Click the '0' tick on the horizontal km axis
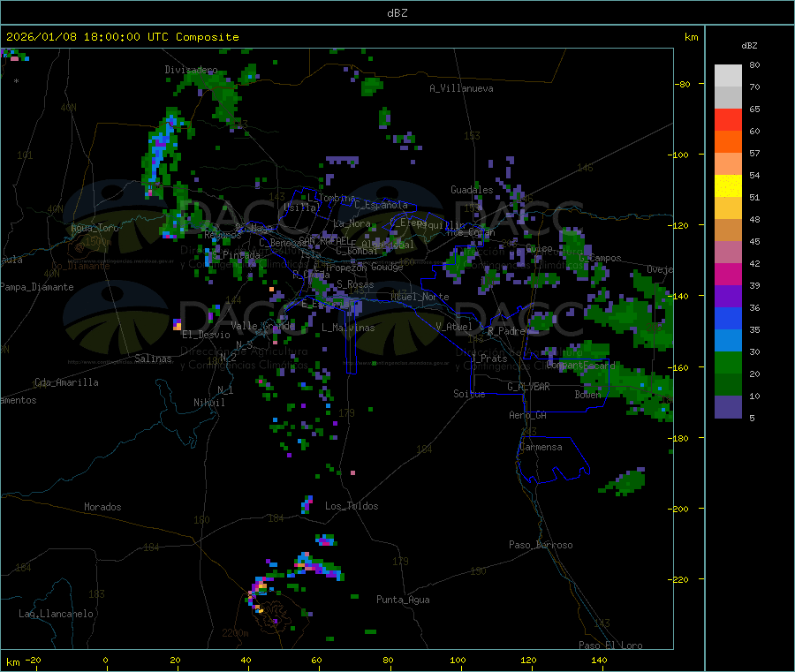 [105, 660]
